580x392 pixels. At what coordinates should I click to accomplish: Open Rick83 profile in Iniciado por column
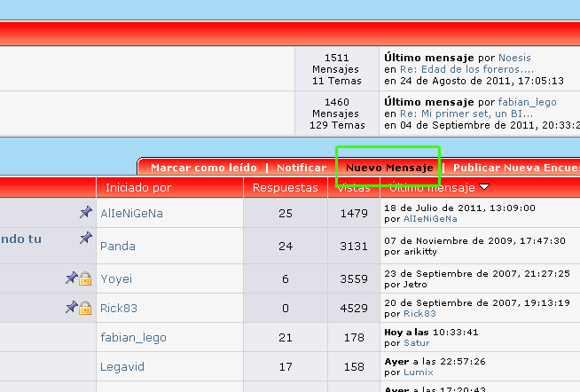click(119, 308)
